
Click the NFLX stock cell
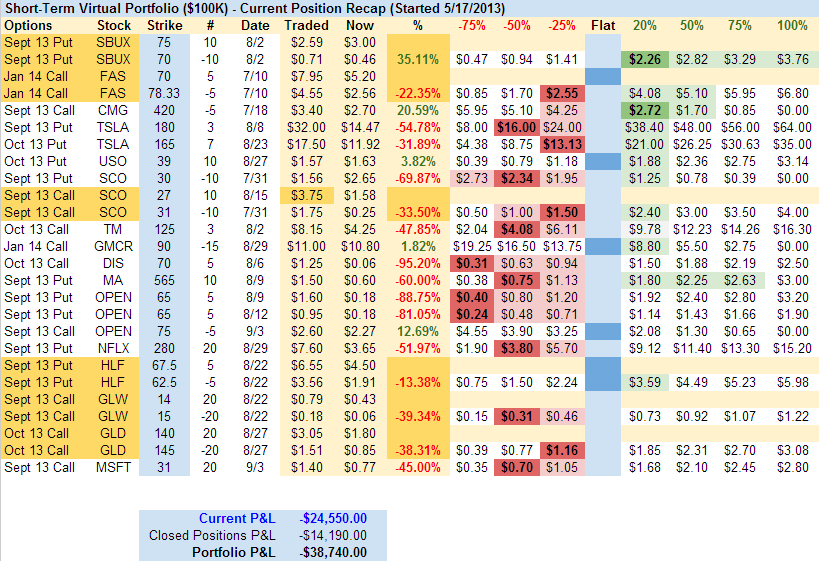114,348
